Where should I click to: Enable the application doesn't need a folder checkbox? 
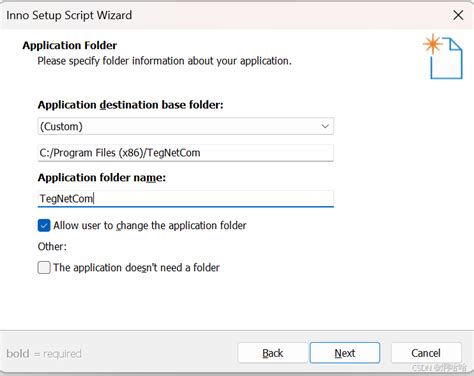(x=44, y=267)
